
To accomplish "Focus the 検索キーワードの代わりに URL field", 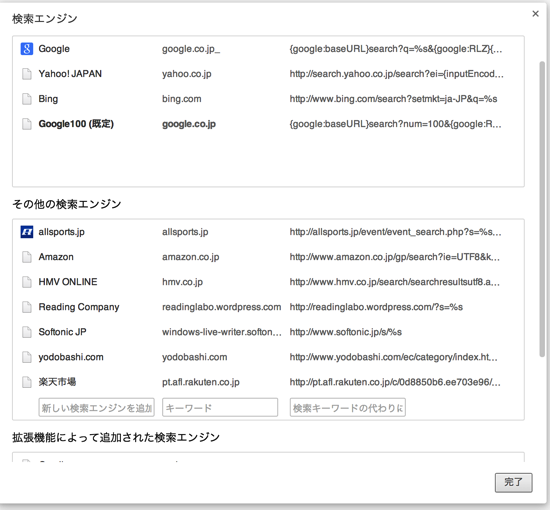I will pos(348,408).
